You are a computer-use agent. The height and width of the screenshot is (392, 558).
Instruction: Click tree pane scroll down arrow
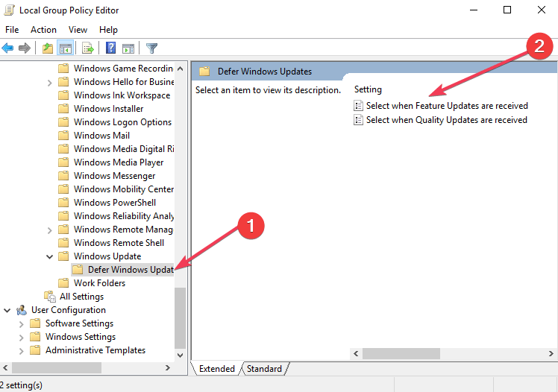180,355
